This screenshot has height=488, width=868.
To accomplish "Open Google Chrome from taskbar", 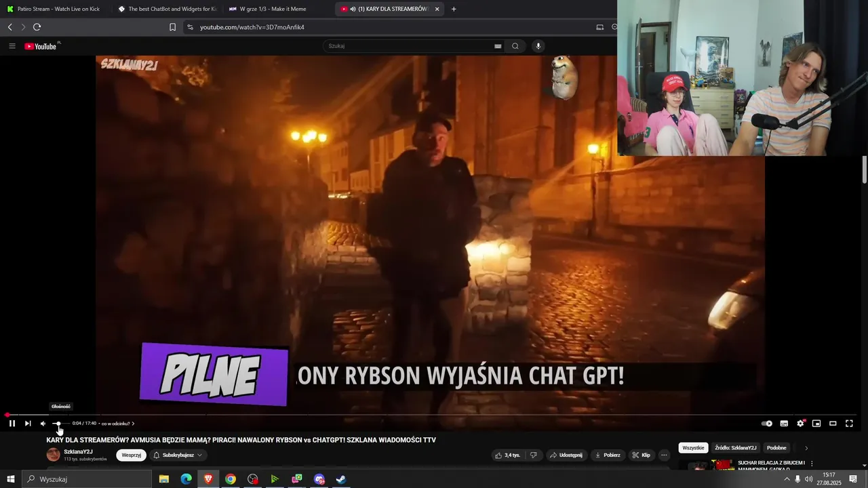I will click(x=231, y=479).
